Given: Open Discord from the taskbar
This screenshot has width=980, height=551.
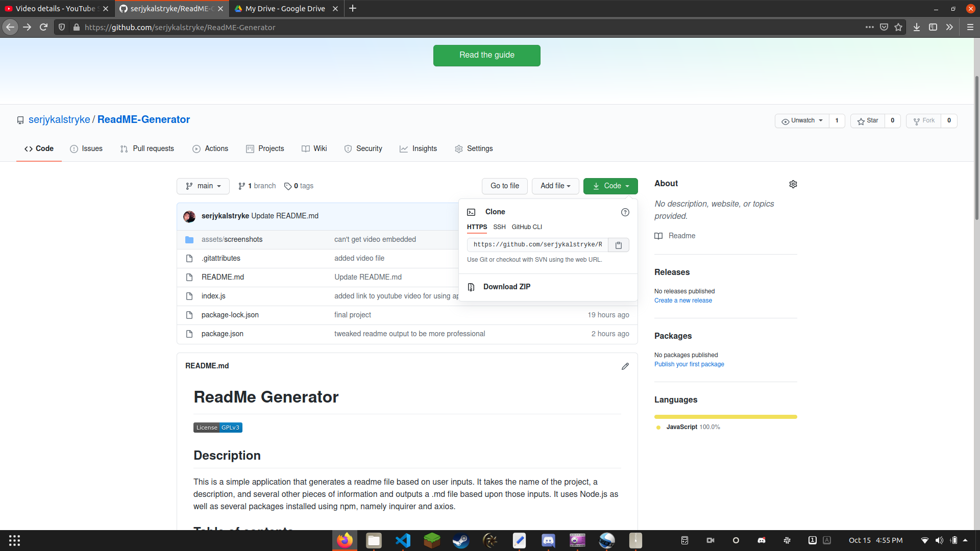Looking at the screenshot, I should pyautogui.click(x=548, y=540).
